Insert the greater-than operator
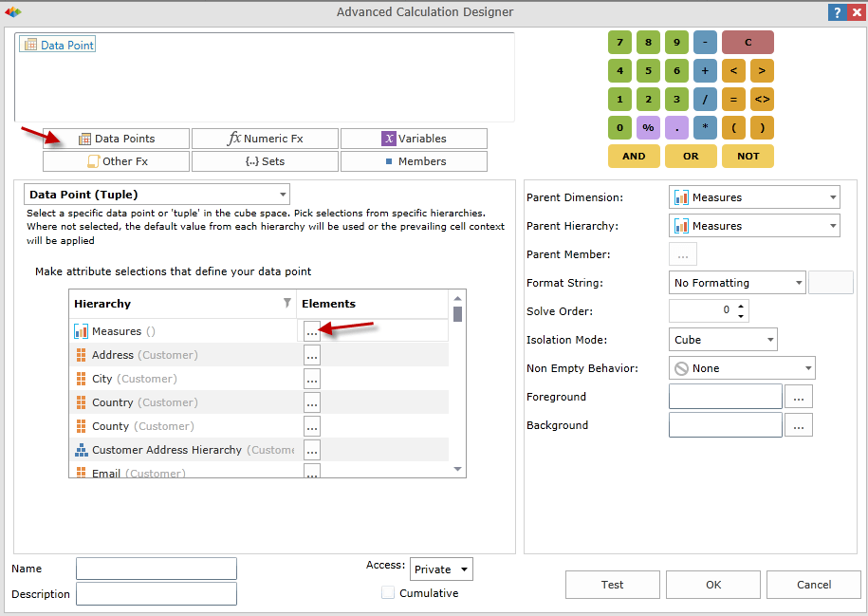 [762, 71]
